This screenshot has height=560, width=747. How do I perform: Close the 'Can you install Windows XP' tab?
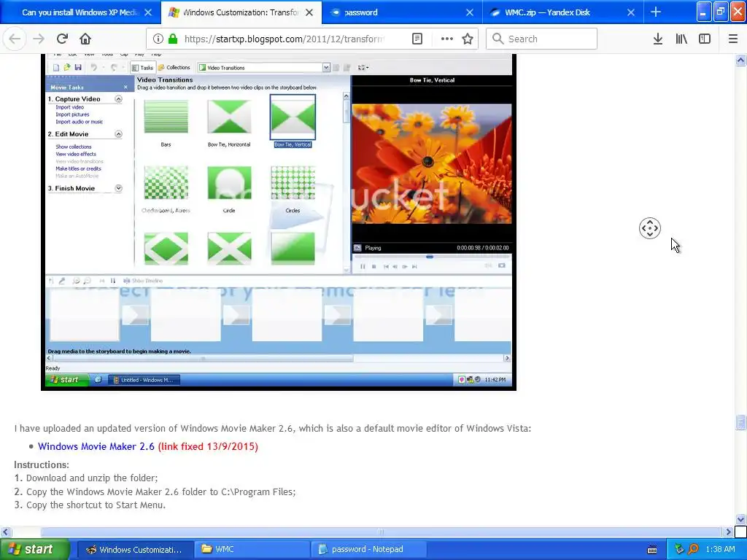pyautogui.click(x=148, y=12)
